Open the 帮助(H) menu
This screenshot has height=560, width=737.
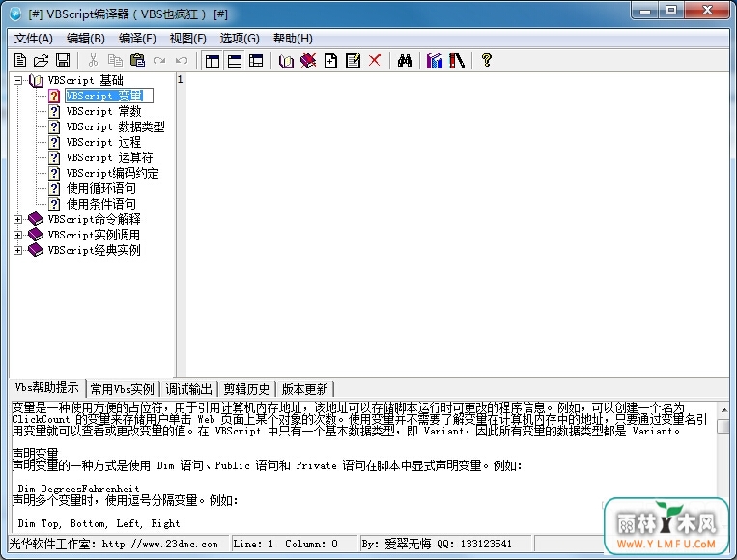tap(293, 39)
